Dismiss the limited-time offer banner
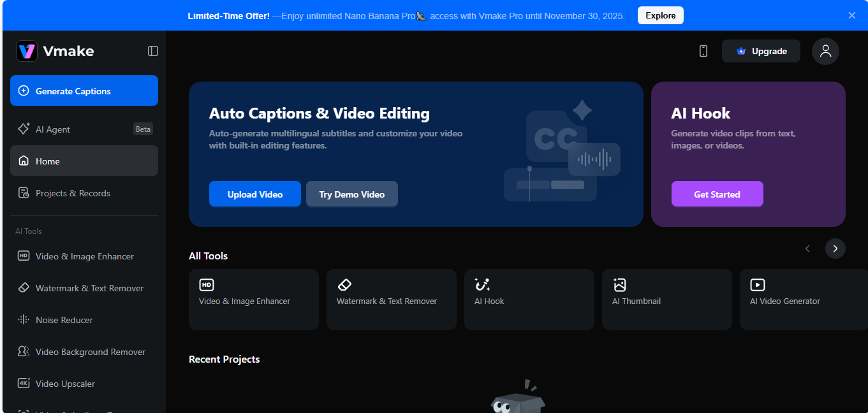 coord(852,15)
